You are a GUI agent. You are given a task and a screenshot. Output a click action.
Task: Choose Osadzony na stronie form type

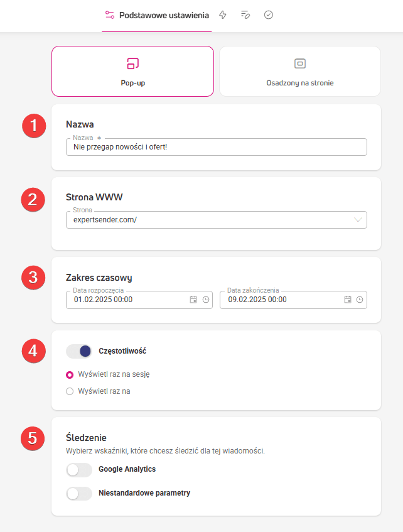point(300,71)
